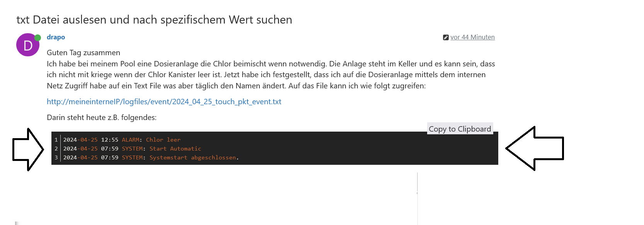Viewport: 644px width, 225px height.
Task: Open the touch_pkt_event.txt log file URL
Action: click(x=164, y=102)
